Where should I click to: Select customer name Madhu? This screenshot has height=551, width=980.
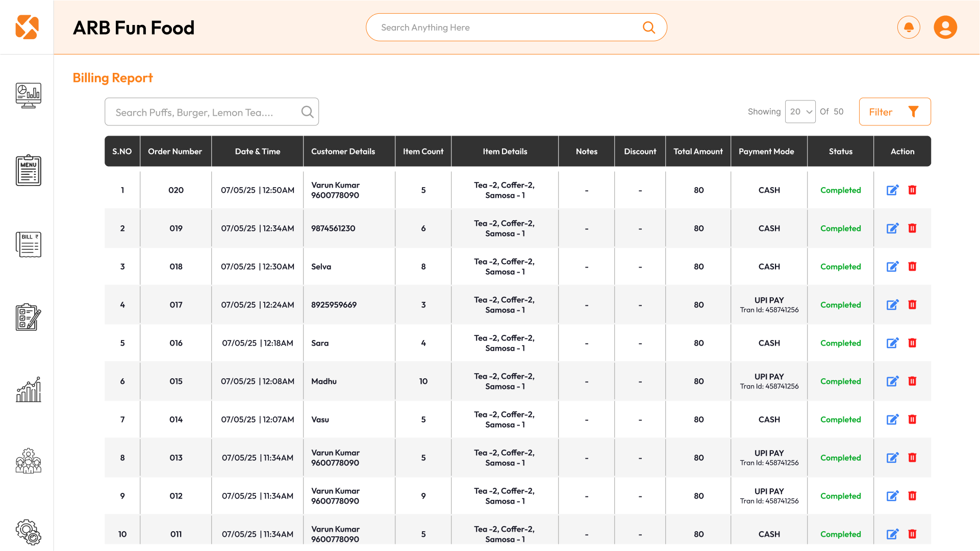324,381
